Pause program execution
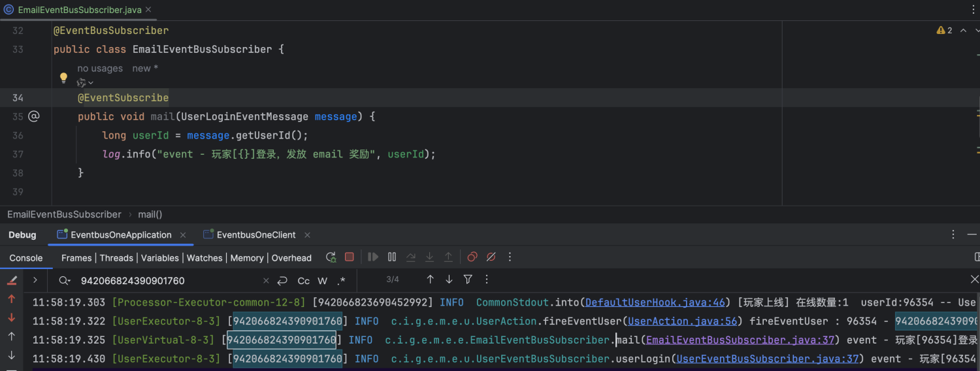This screenshot has width=980, height=371. [392, 257]
